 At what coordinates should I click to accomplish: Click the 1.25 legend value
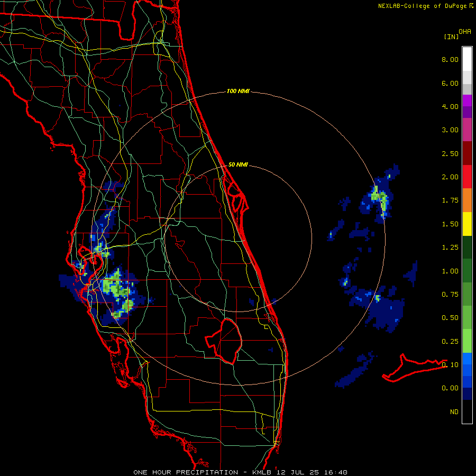tap(450, 248)
